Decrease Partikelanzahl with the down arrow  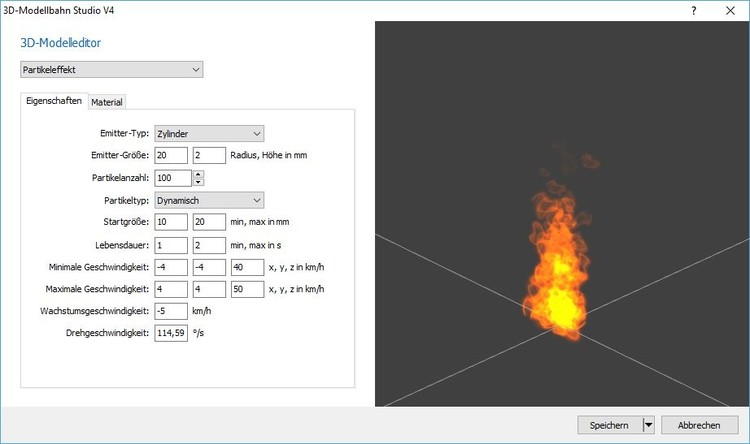pos(198,182)
